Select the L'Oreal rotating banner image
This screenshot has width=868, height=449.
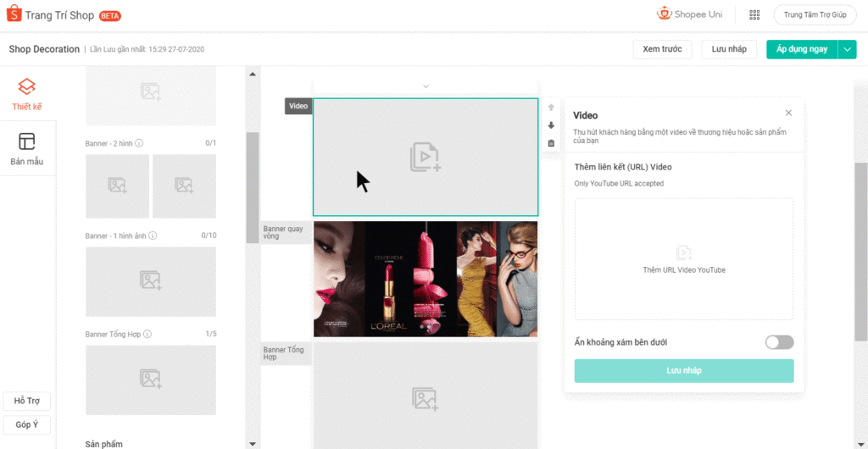pos(426,279)
